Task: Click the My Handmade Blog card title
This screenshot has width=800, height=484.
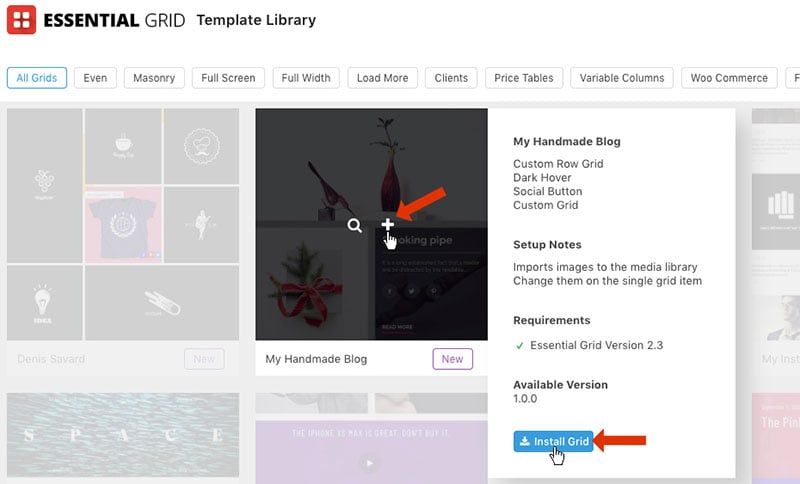Action: pyautogui.click(x=316, y=359)
